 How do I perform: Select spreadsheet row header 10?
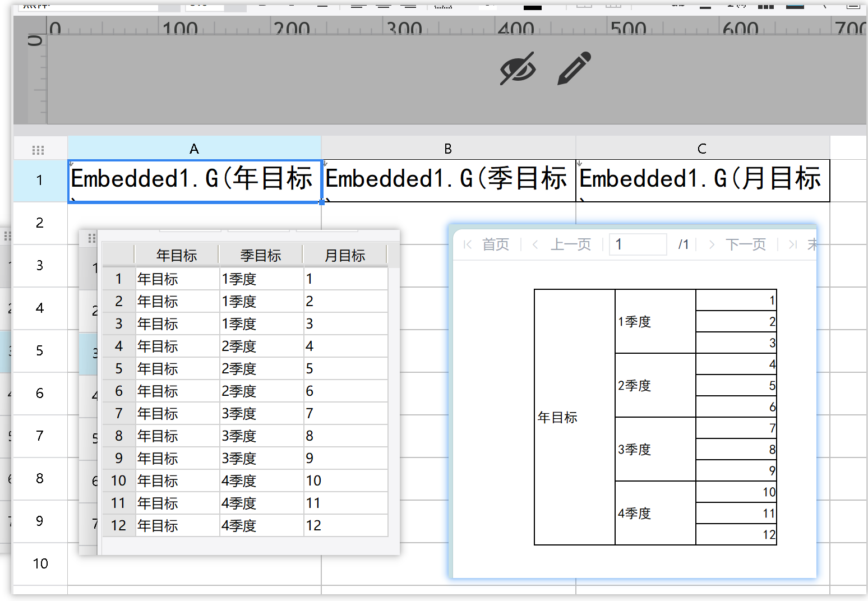[40, 564]
